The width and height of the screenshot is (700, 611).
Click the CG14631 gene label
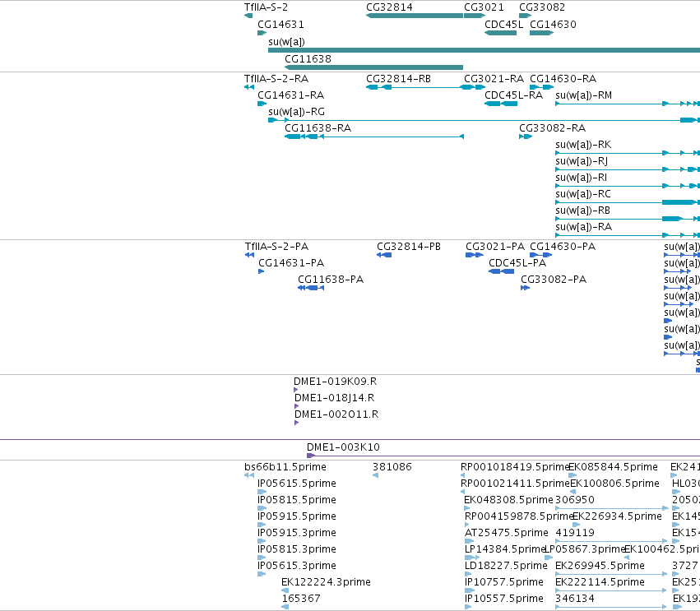(280, 25)
